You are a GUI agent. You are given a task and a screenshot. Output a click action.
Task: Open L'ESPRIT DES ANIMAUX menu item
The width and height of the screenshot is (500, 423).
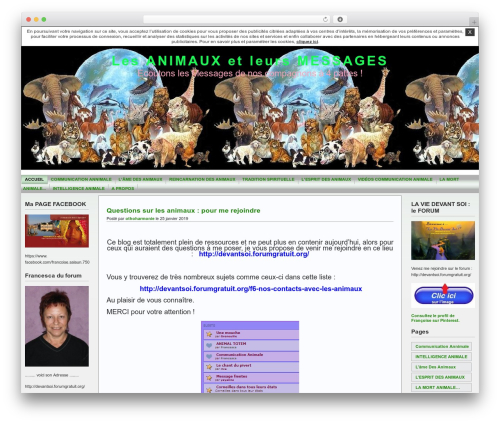click(326, 179)
